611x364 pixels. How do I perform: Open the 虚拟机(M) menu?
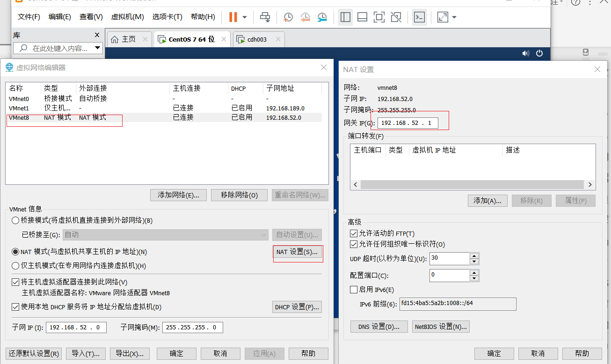(127, 17)
